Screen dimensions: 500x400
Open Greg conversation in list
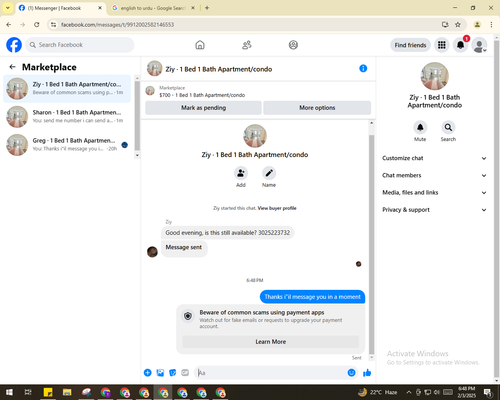(67, 145)
